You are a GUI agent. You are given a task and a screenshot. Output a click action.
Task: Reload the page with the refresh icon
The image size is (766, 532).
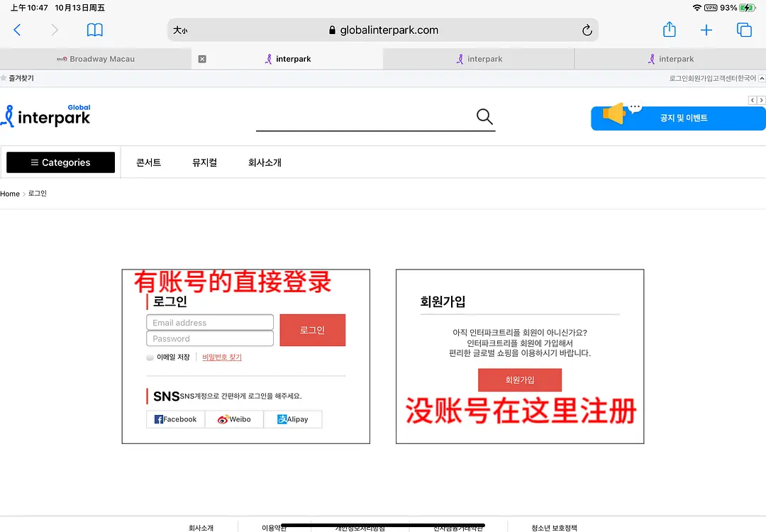pyautogui.click(x=587, y=31)
